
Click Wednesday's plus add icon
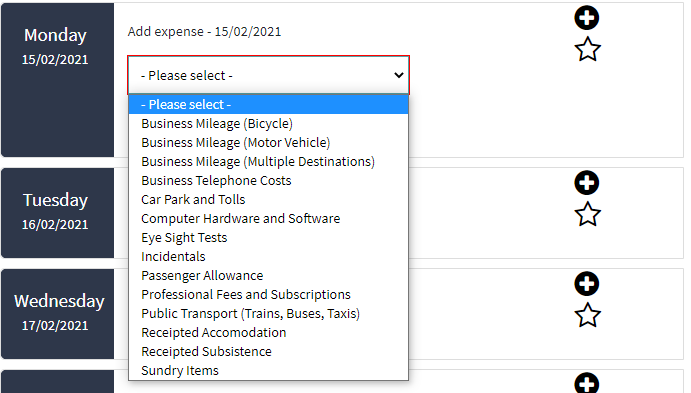pyautogui.click(x=587, y=284)
